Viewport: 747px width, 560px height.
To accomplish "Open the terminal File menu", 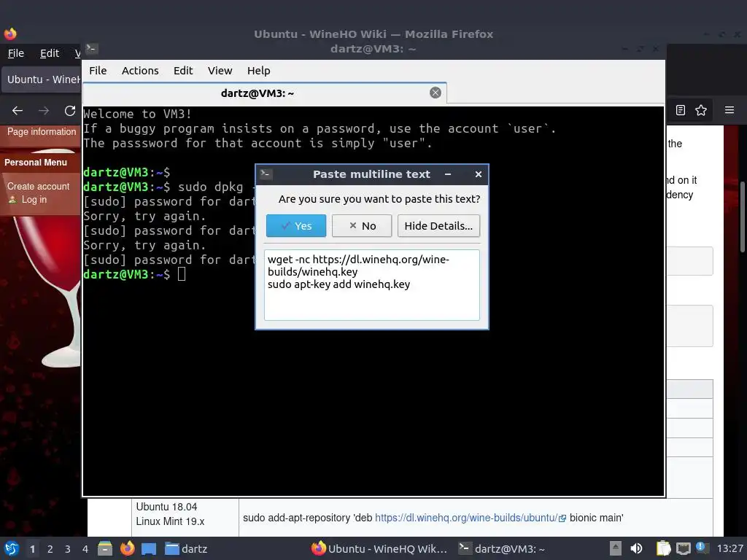I will [98, 71].
